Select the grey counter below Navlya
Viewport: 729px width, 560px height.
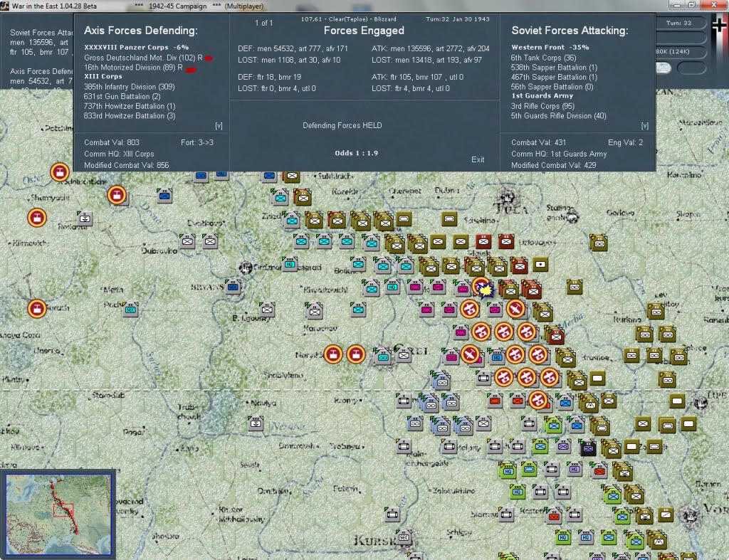tap(256, 423)
